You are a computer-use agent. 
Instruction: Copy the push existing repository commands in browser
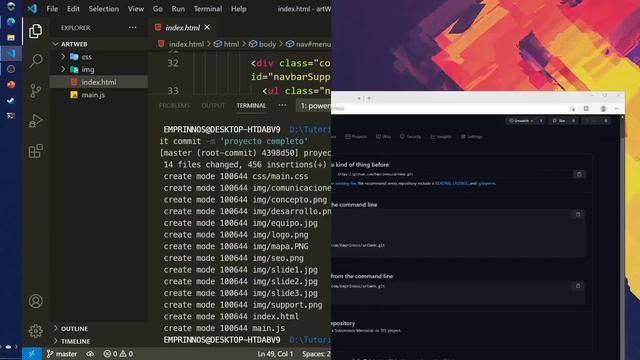(578, 286)
